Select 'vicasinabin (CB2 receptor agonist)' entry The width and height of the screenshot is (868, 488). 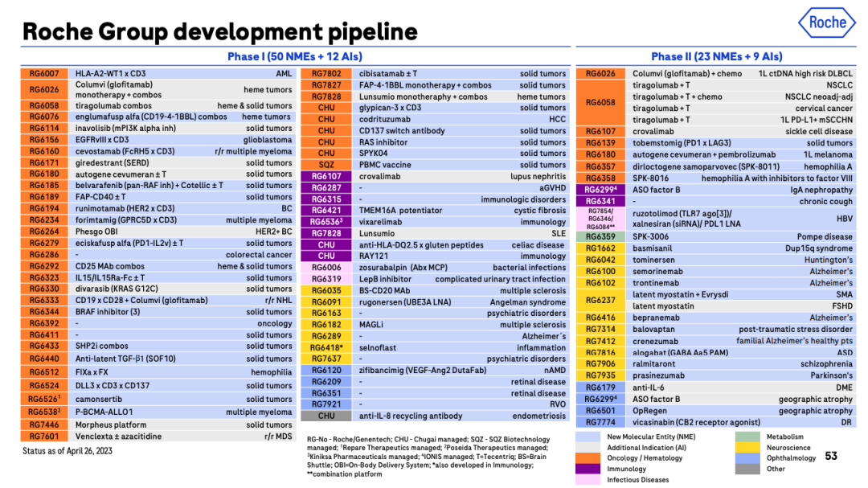(696, 422)
